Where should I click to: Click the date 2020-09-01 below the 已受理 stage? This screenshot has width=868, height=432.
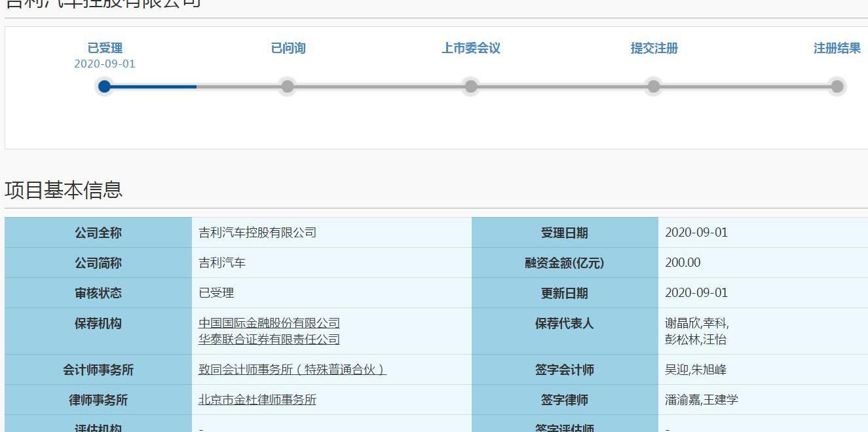(x=105, y=64)
